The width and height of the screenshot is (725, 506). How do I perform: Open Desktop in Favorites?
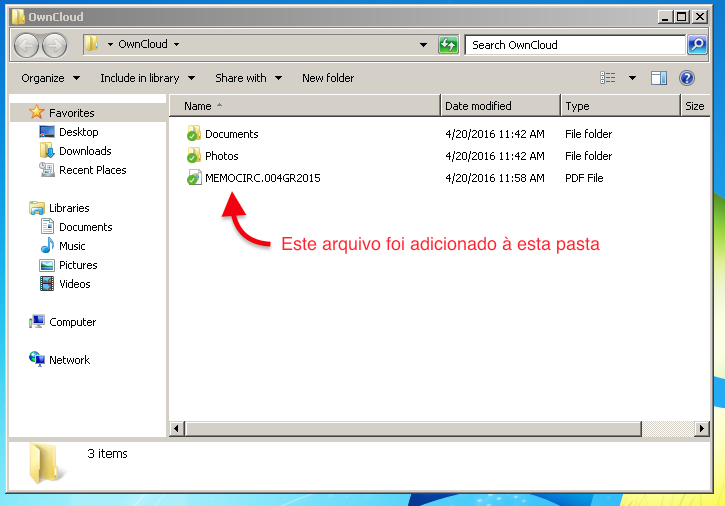click(79, 132)
